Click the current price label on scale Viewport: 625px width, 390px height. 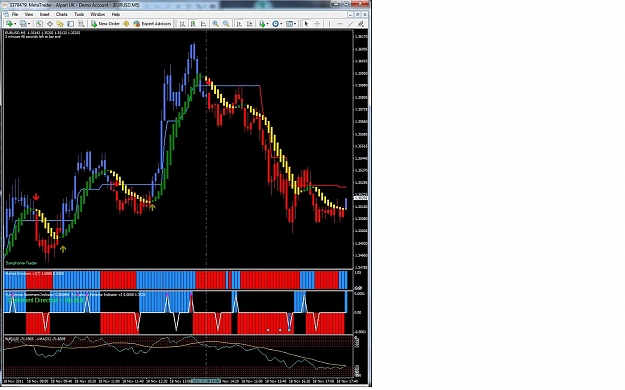click(360, 198)
